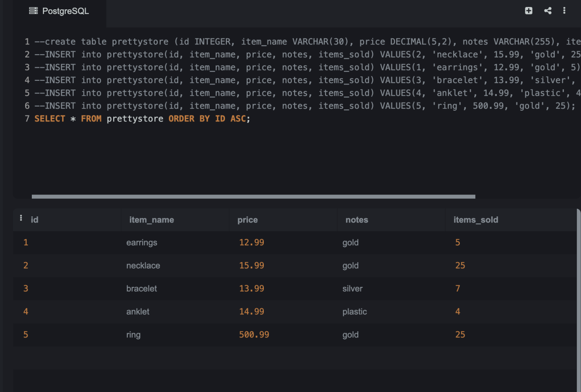This screenshot has width=581, height=392.
Task: Click the price value 14.99
Action: tap(252, 312)
